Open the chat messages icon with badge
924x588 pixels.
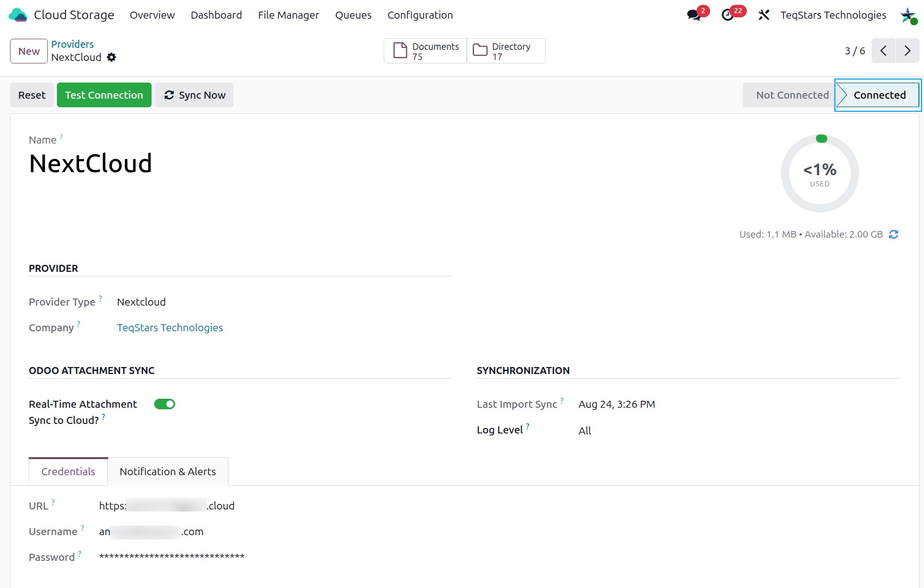point(694,15)
